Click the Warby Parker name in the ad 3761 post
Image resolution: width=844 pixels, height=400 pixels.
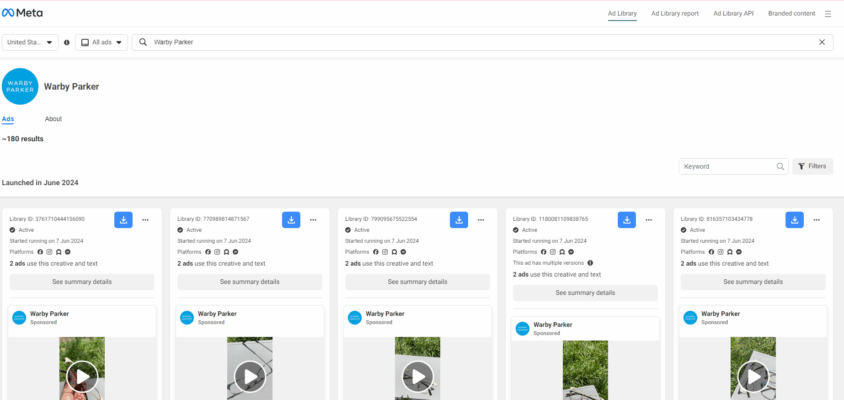[x=50, y=314]
